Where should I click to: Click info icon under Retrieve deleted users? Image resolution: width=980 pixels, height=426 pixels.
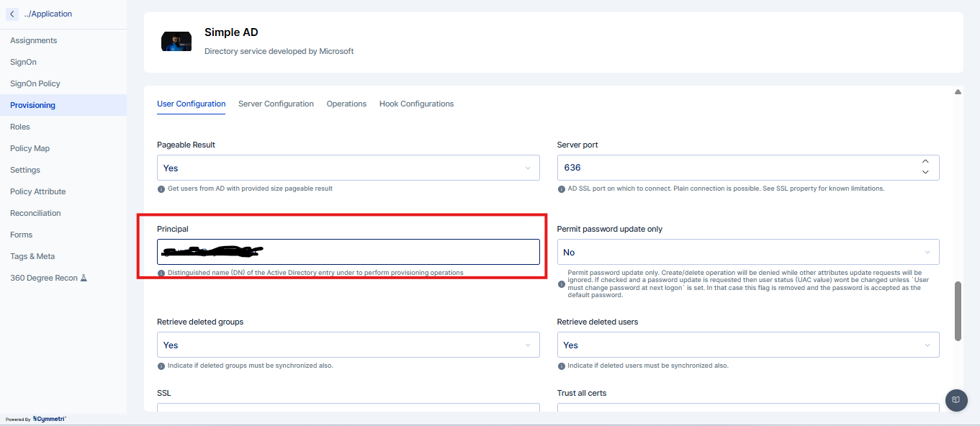click(x=561, y=366)
